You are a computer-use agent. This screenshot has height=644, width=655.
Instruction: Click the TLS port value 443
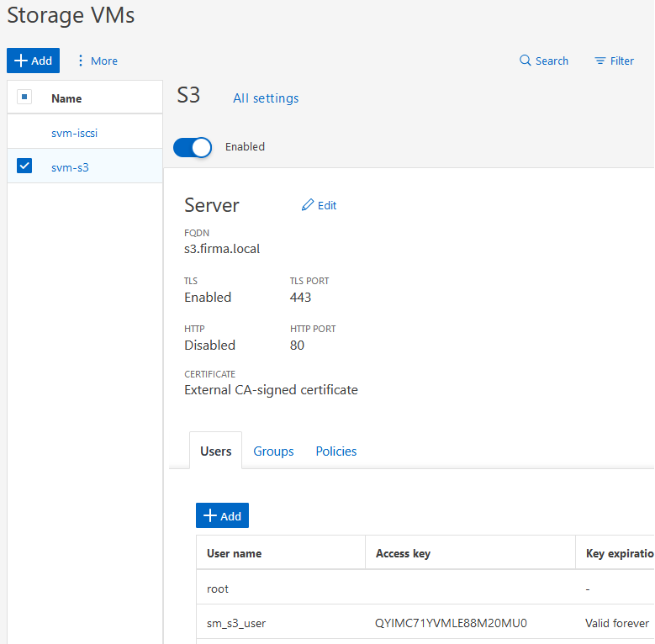(x=300, y=298)
